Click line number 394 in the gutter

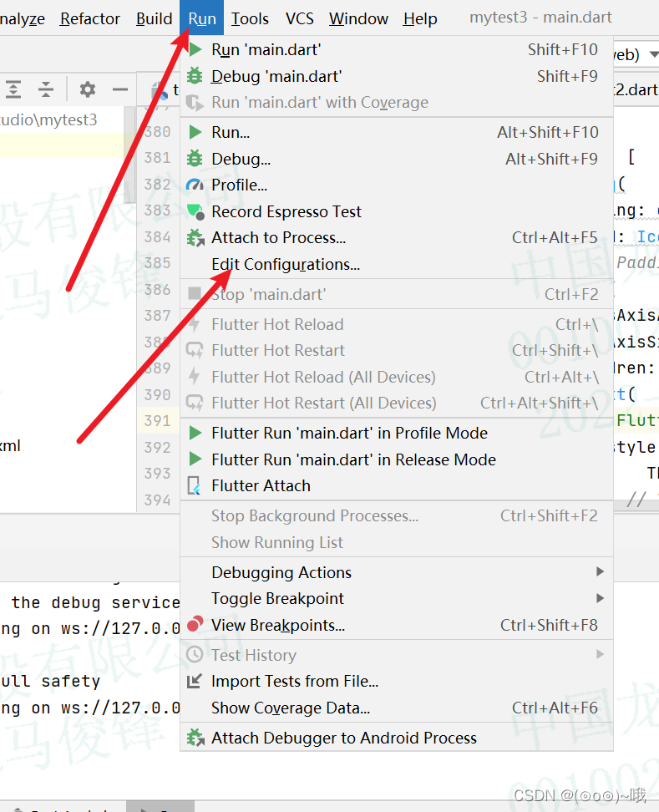[157, 500]
